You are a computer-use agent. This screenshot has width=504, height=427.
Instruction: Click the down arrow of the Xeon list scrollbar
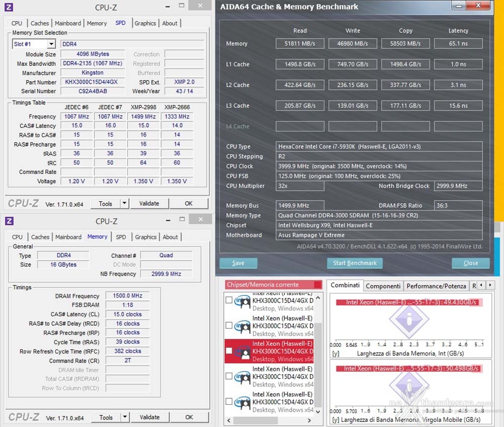(x=318, y=411)
